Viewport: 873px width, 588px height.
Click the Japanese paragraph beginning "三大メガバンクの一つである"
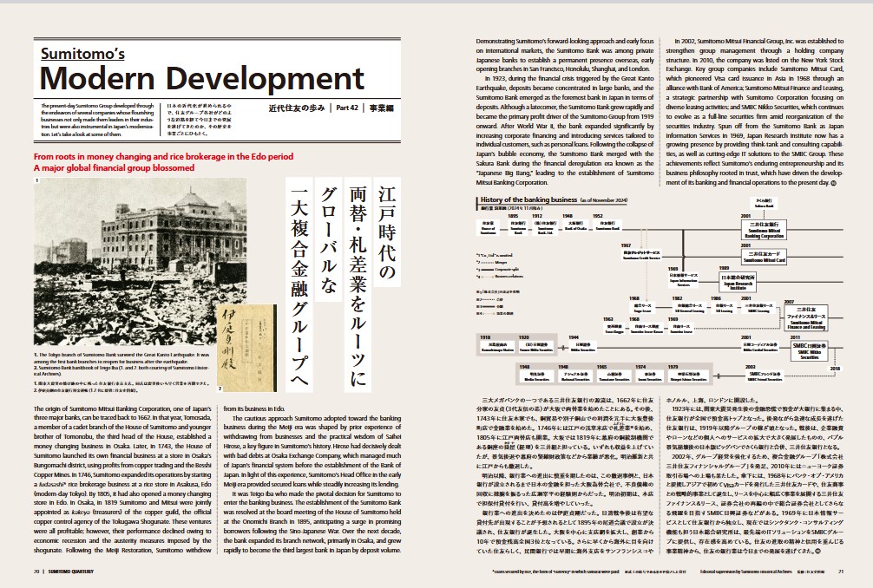[x=567, y=433]
